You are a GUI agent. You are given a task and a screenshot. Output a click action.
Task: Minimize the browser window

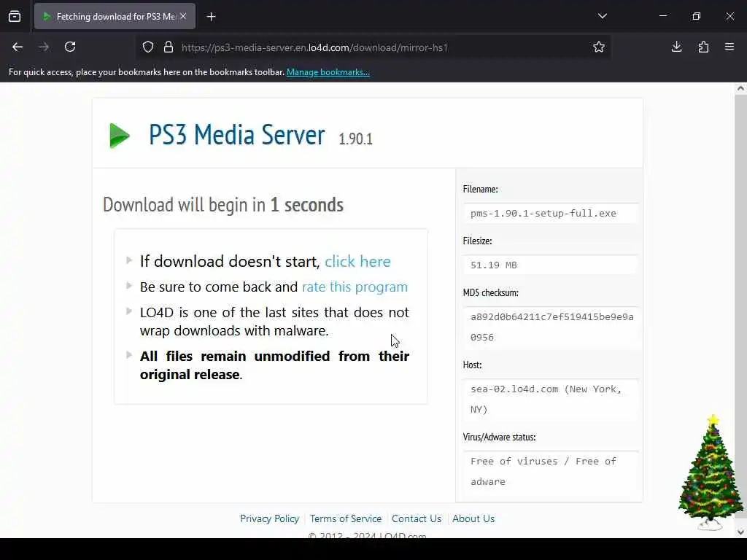pyautogui.click(x=662, y=16)
